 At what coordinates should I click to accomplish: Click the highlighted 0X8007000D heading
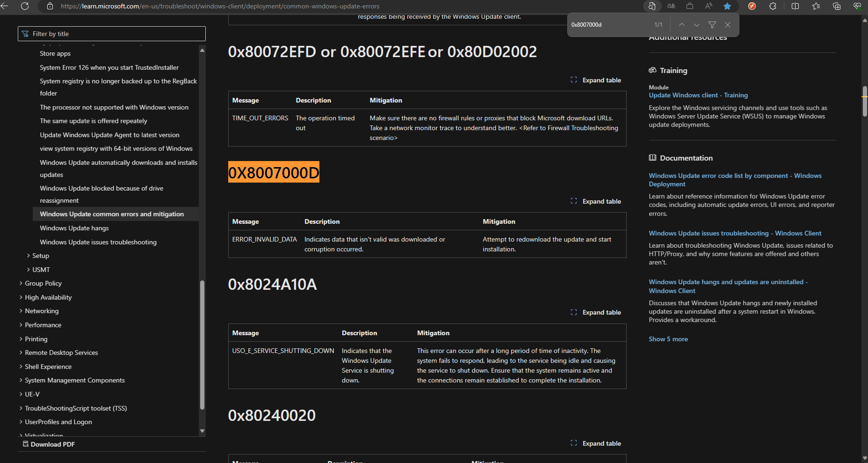[x=274, y=172]
